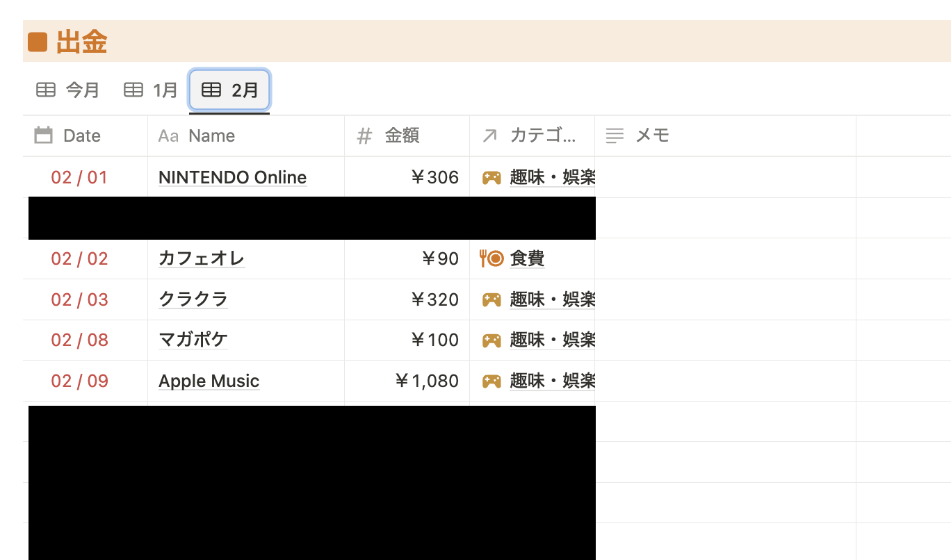Viewport: 951px width, 560px height.
Task: Click the # number icon in 金額 header
Action: [x=364, y=136]
